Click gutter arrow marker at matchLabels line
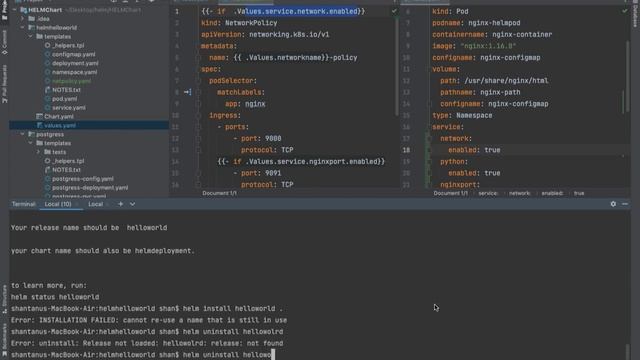The image size is (640, 360). tap(187, 92)
